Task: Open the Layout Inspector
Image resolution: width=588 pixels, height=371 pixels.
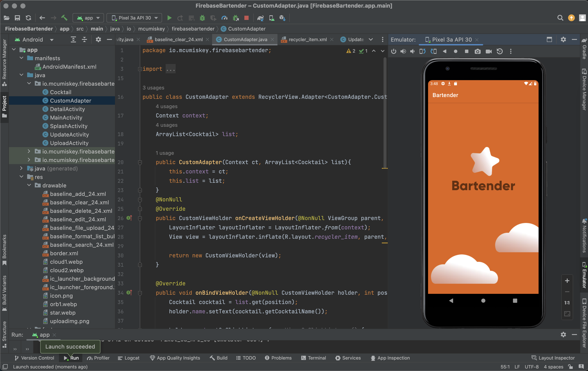Action: (x=553, y=358)
